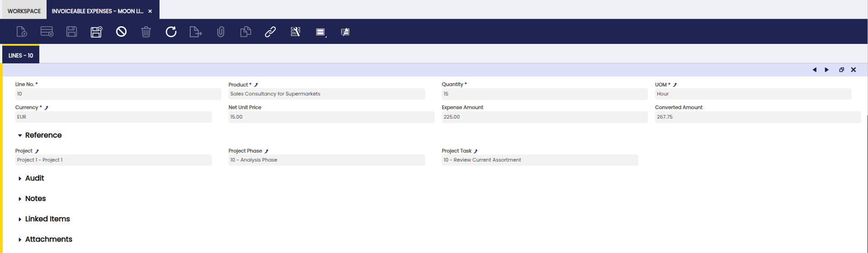Open UOM link arrow icon

[x=675, y=85]
